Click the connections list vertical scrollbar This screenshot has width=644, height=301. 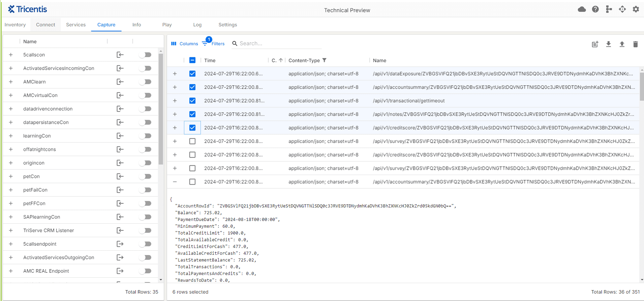(161, 109)
